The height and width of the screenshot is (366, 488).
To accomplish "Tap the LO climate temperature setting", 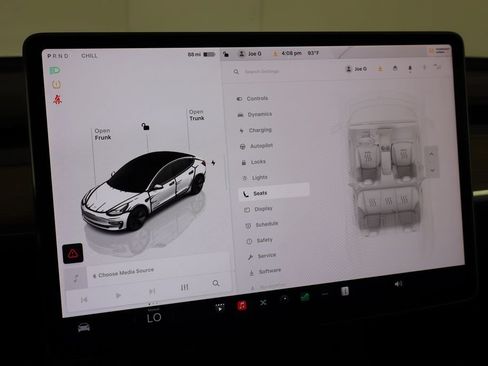I will pyautogui.click(x=154, y=318).
